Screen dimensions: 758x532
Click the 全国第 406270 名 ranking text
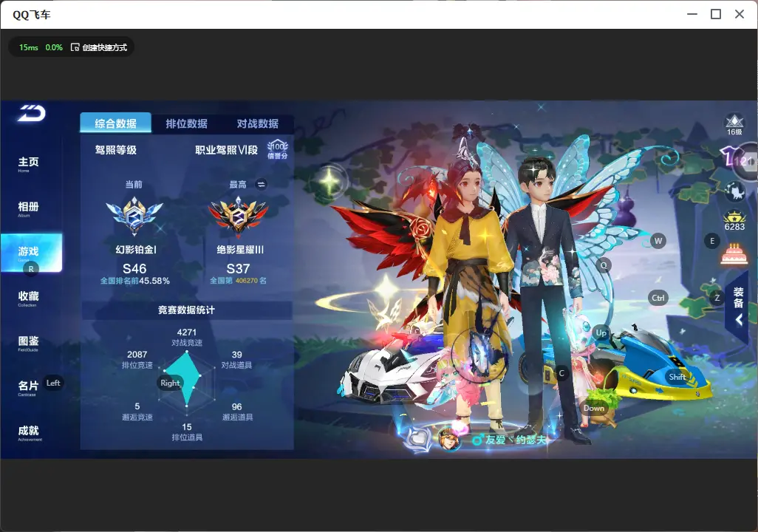[238, 281]
